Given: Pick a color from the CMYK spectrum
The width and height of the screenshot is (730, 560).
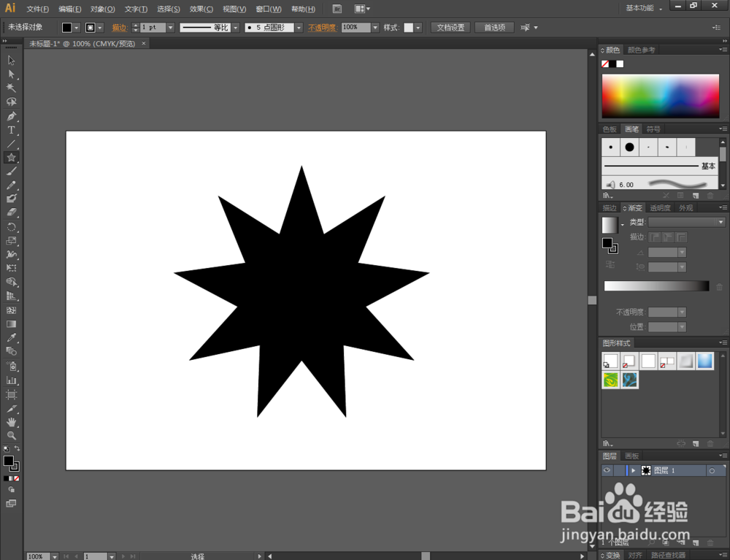Looking at the screenshot, I should tap(660, 96).
